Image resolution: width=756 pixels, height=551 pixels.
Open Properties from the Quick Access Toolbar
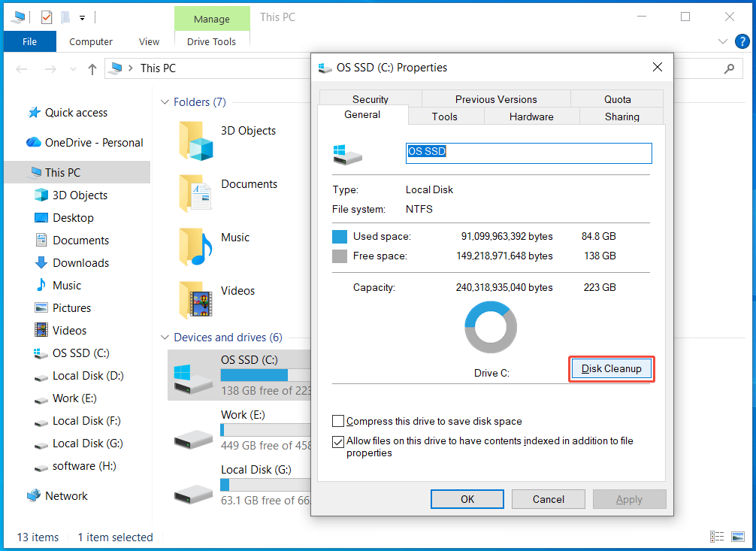47,17
